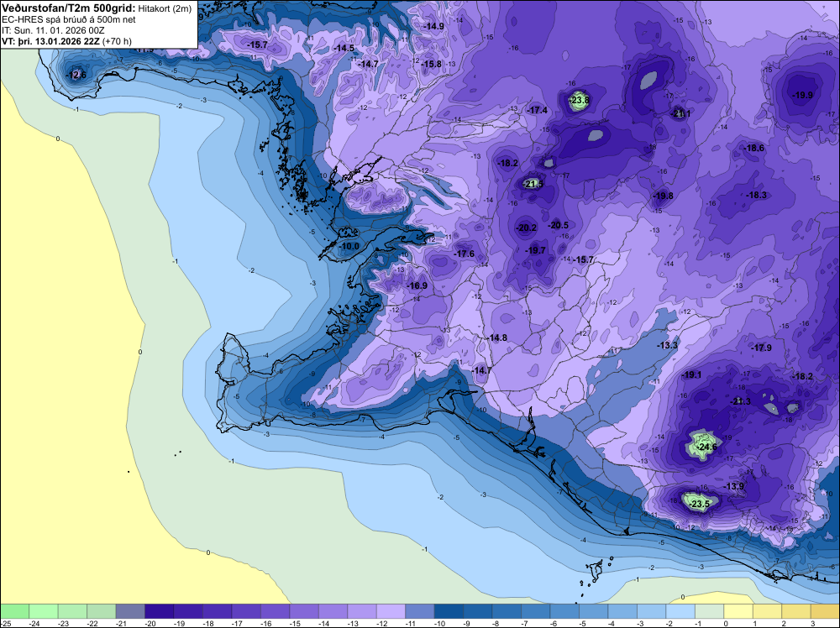Select the -23.5 cold spot label
Screen dimensions: 840x628
(699, 504)
